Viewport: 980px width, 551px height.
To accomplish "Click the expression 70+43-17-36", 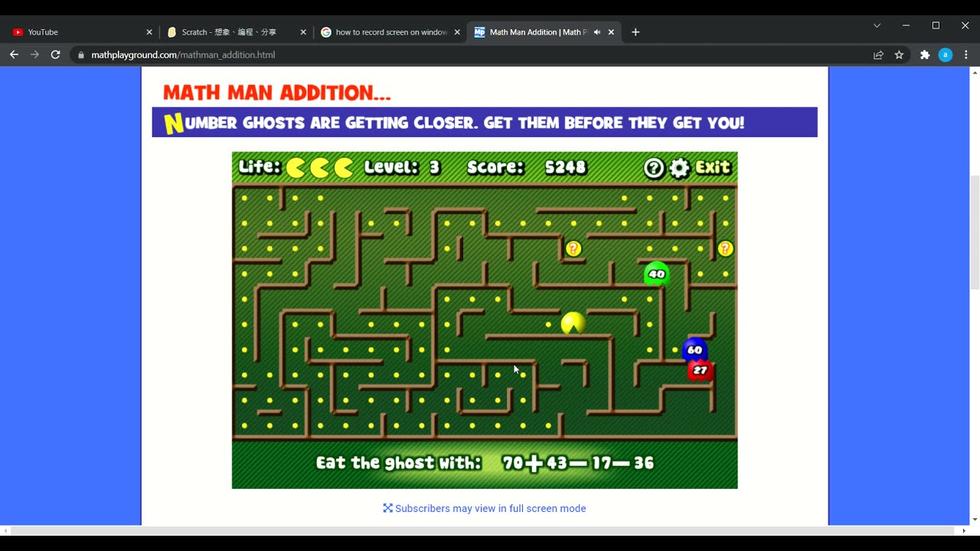I will tap(578, 463).
